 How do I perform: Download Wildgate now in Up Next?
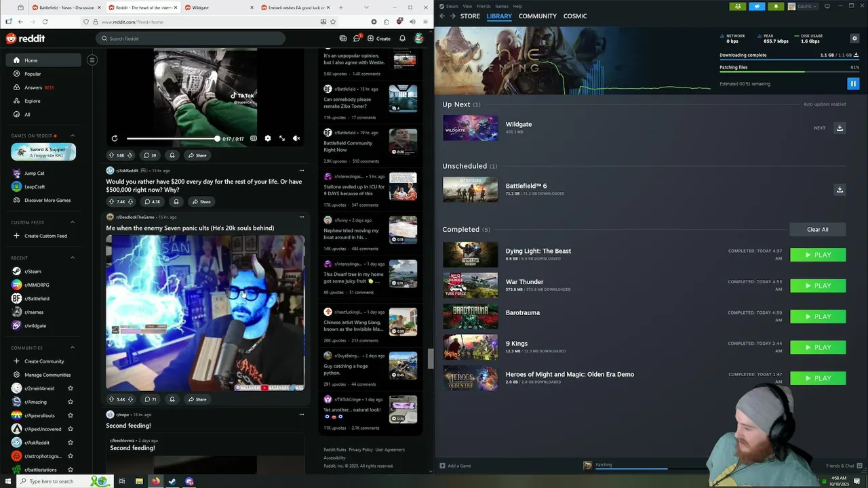(840, 128)
